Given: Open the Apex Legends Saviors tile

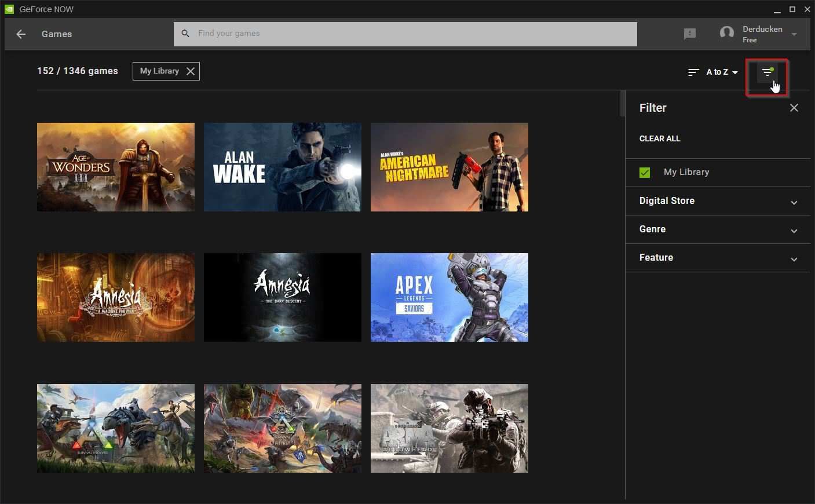Looking at the screenshot, I should (449, 297).
